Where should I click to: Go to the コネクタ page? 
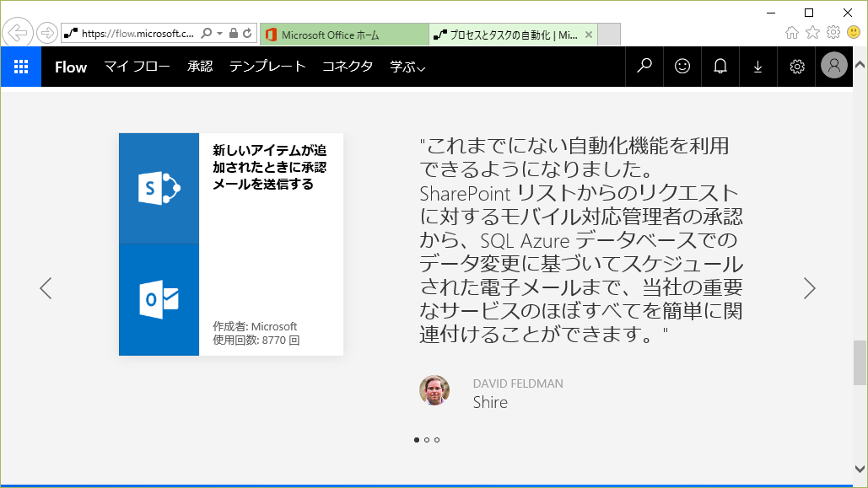click(x=348, y=67)
